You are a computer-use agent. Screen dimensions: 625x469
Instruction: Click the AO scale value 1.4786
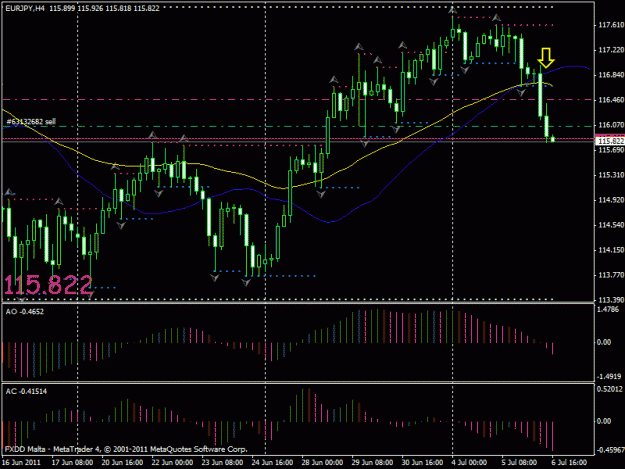click(x=609, y=310)
